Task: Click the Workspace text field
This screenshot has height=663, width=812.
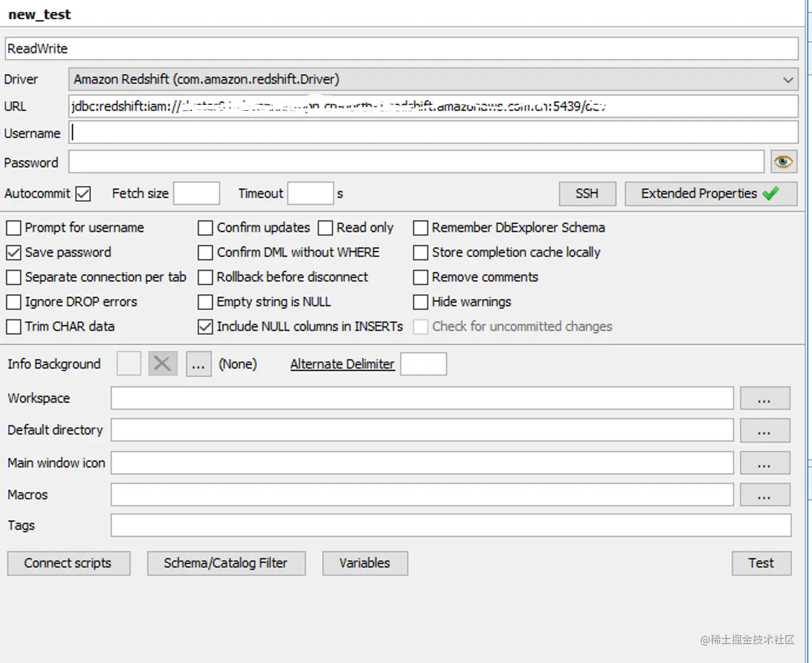Action: (x=422, y=399)
